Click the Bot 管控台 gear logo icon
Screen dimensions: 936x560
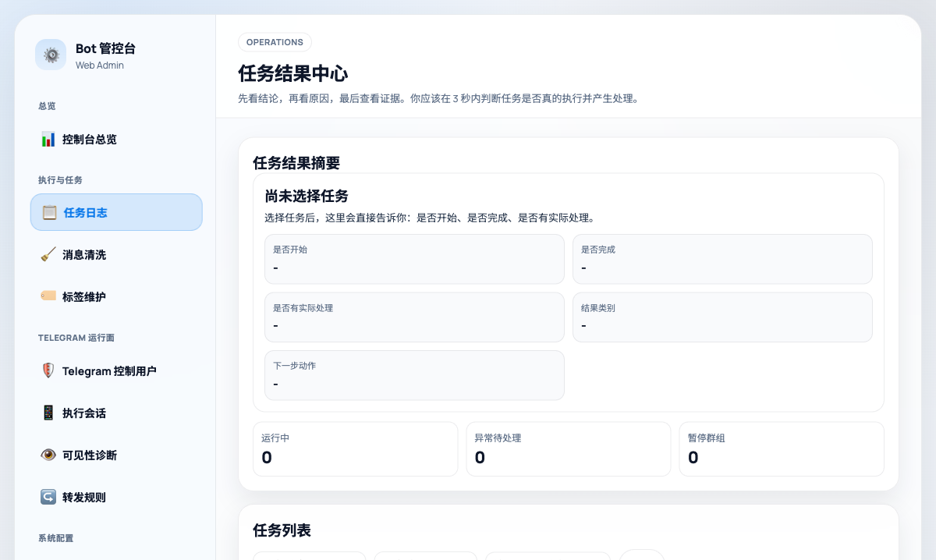(x=51, y=55)
